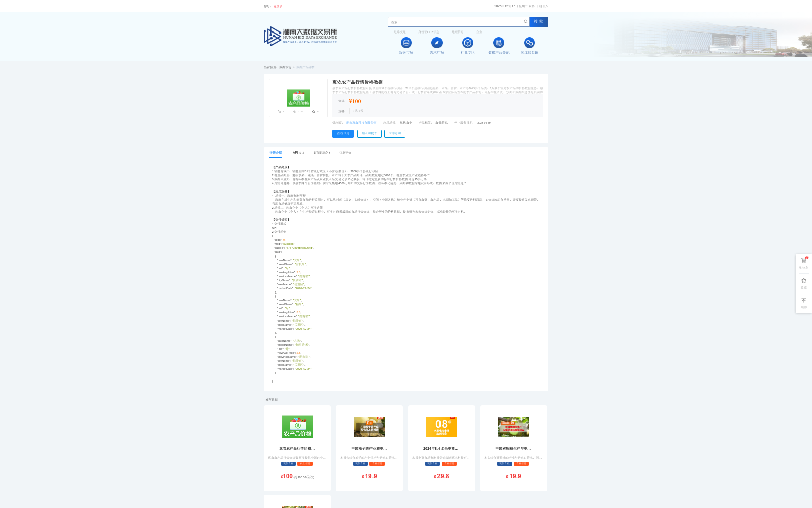The width and height of the screenshot is (812, 508).
Task: Open recommended card 中国柚子的产业和电 thumbnail
Action: 369,427
